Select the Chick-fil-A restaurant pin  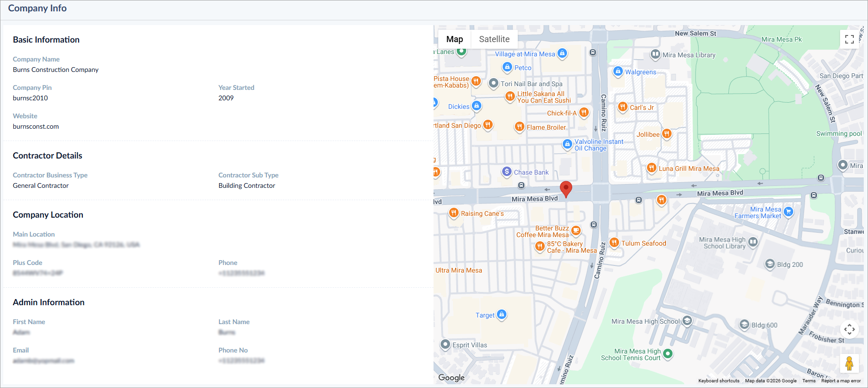(584, 113)
